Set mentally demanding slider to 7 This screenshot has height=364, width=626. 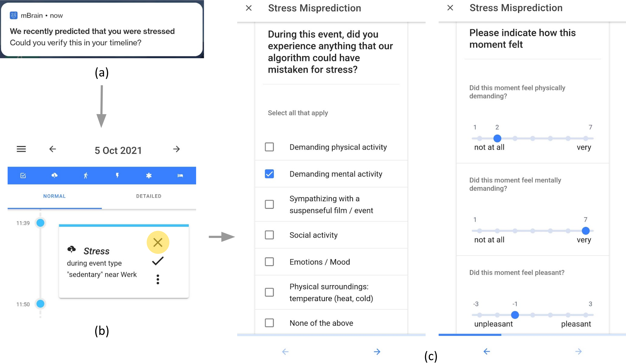585,231
